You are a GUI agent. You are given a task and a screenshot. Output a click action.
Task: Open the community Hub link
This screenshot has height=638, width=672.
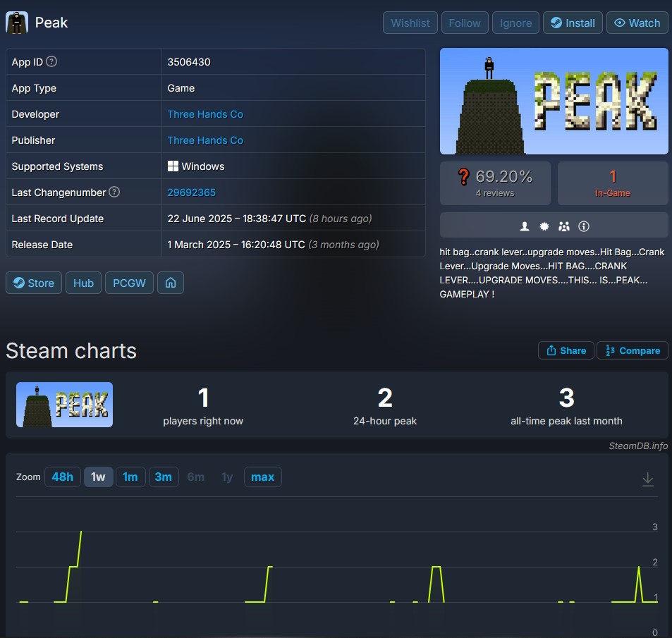point(84,283)
